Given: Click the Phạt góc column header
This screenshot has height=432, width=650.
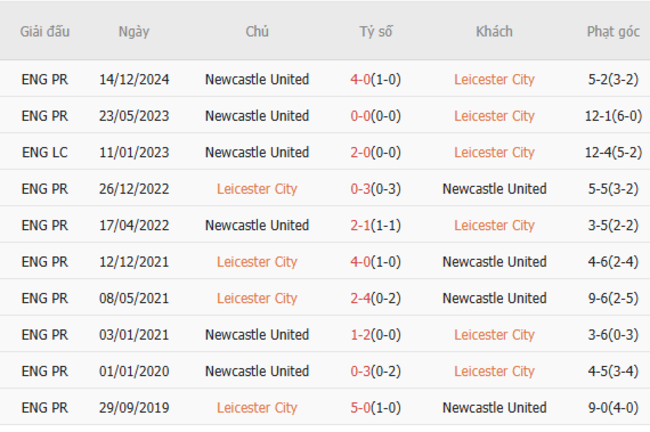Looking at the screenshot, I should pos(613,31).
